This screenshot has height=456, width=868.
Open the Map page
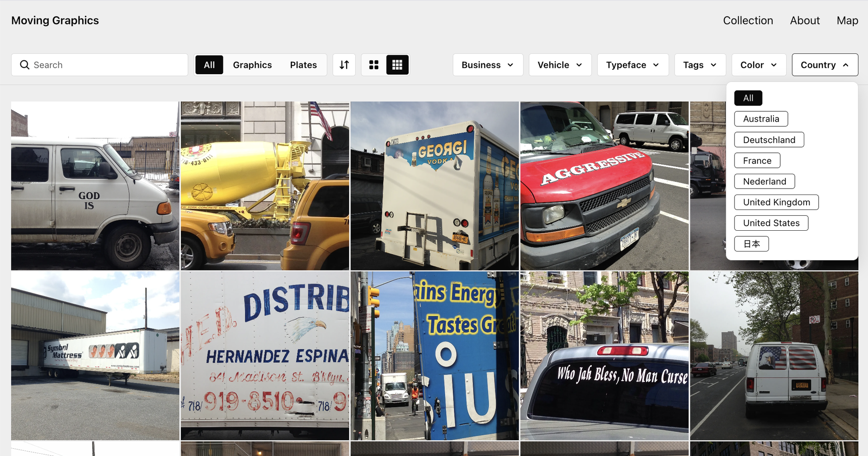click(x=847, y=20)
